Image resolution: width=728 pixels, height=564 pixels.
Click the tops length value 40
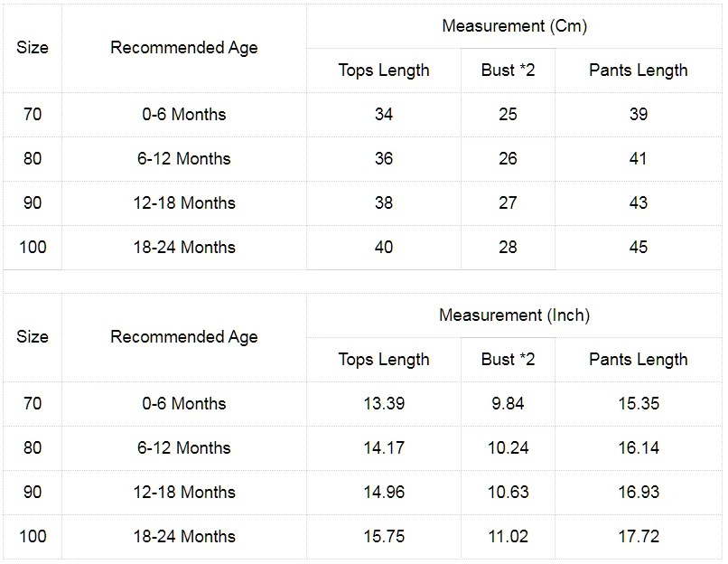point(384,247)
